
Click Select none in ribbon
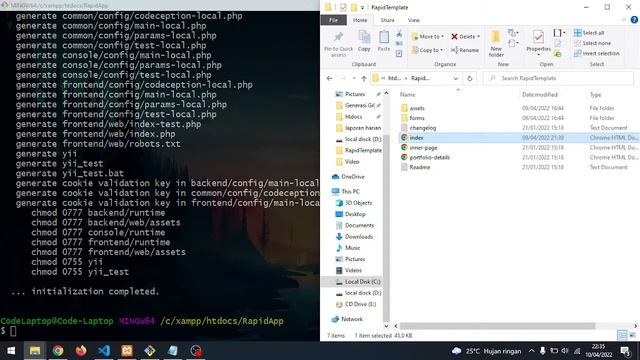[x=592, y=43]
